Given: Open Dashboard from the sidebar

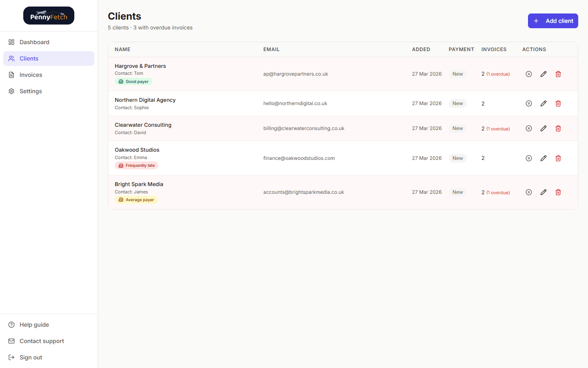Looking at the screenshot, I should [x=34, y=42].
